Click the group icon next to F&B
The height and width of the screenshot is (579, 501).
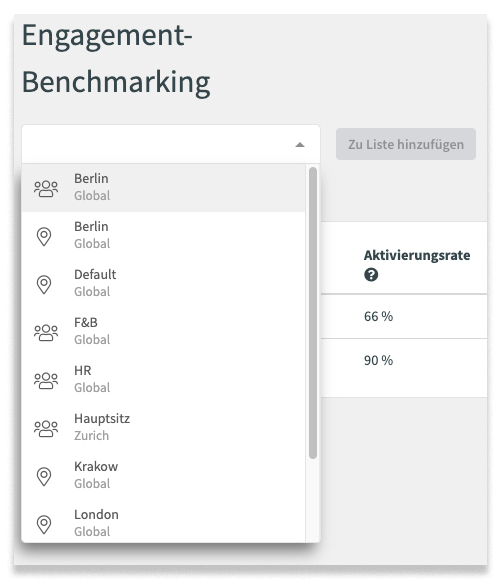pyautogui.click(x=46, y=332)
